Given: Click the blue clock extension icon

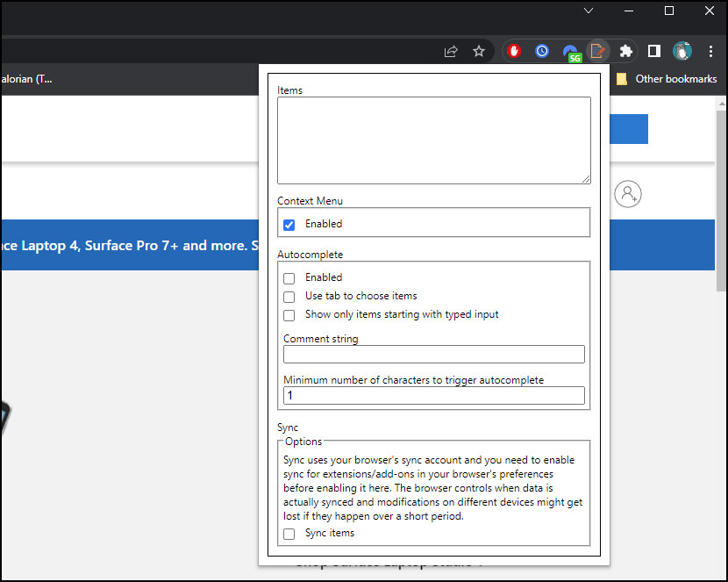Looking at the screenshot, I should 542,51.
